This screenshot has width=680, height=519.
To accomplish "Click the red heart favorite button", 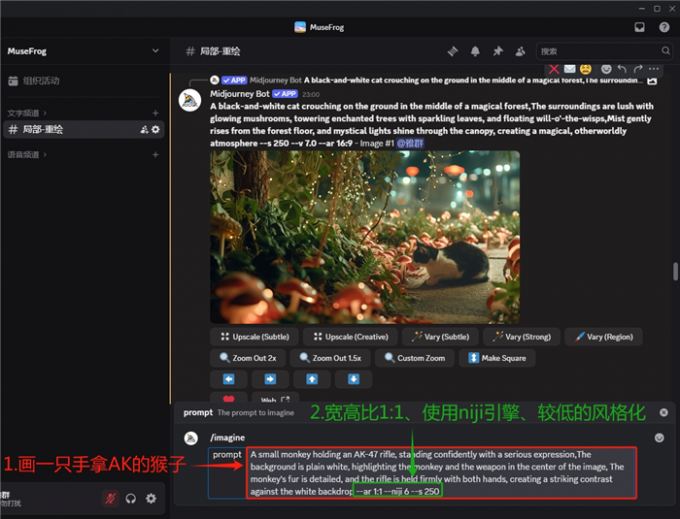I will coord(229,397).
